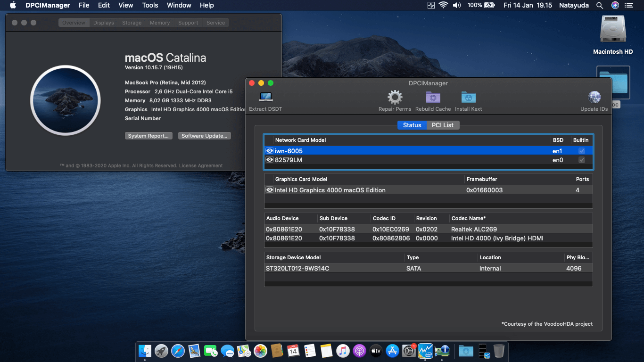This screenshot has height=362, width=644.
Task: Click eye icon beside Intel HD Graphics 4000
Action: (x=270, y=190)
